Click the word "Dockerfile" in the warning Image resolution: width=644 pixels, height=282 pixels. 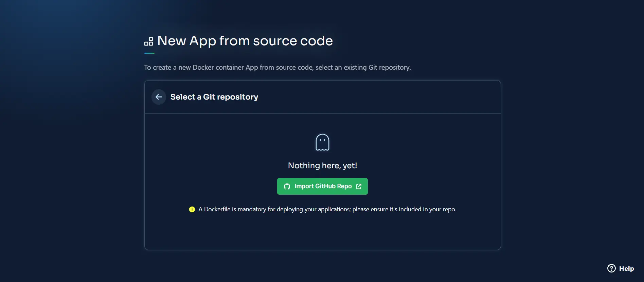point(217,209)
